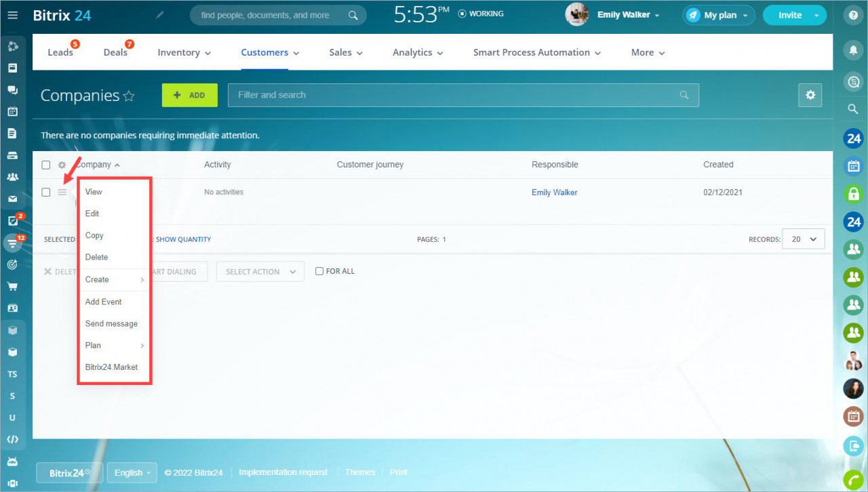Click the grid column settings gear icon
The width and height of the screenshot is (868, 492).
tap(62, 165)
